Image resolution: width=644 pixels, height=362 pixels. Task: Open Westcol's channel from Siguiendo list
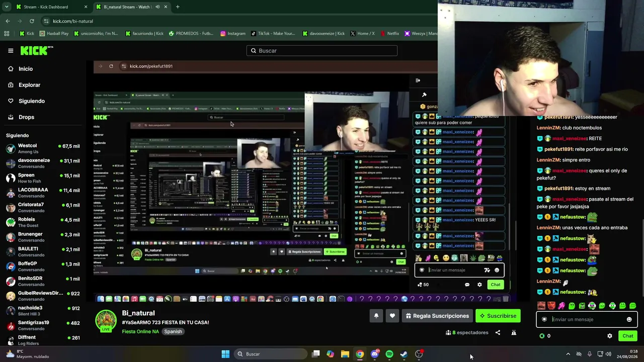(x=43, y=148)
